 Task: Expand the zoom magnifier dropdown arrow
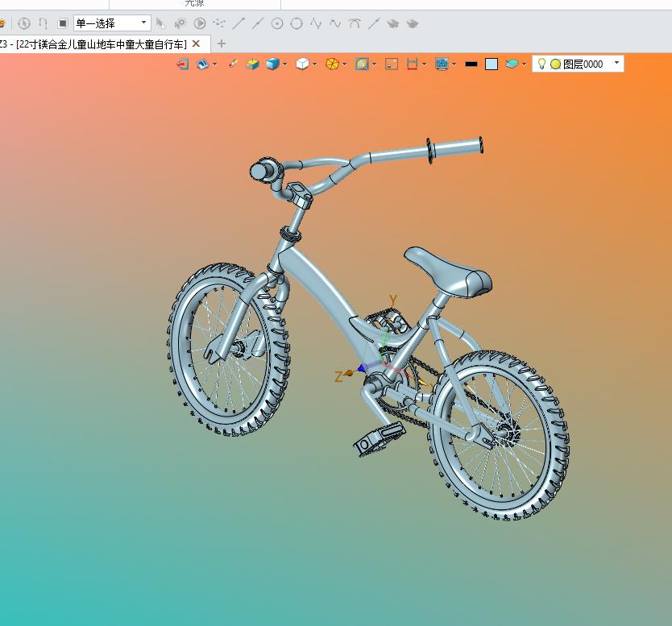pyautogui.click(x=375, y=64)
